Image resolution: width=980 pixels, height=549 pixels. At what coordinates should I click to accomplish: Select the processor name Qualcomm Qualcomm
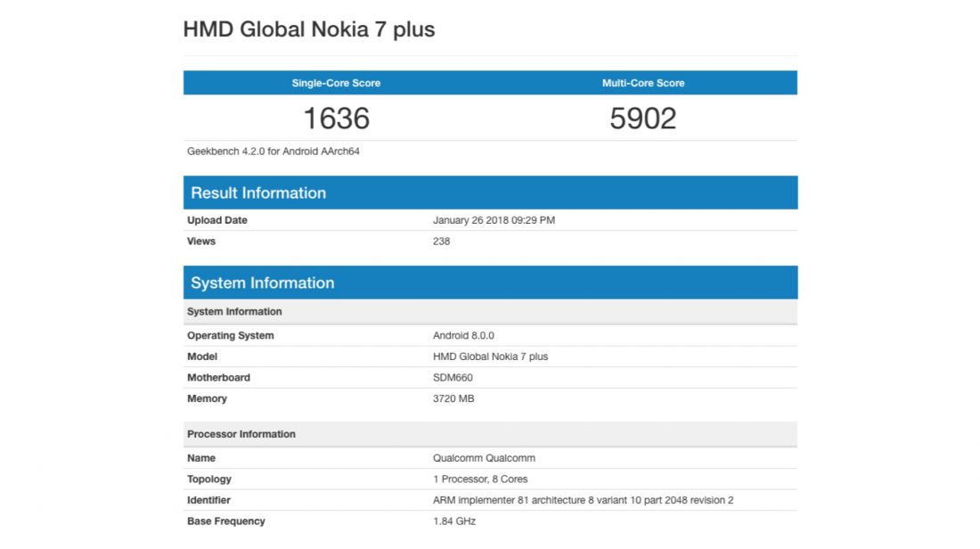click(484, 458)
